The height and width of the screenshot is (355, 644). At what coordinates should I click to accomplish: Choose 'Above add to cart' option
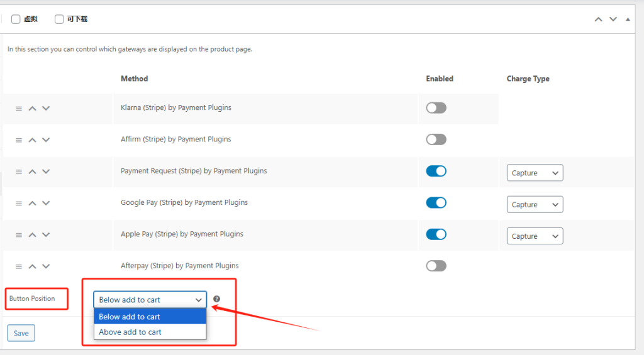click(x=150, y=332)
